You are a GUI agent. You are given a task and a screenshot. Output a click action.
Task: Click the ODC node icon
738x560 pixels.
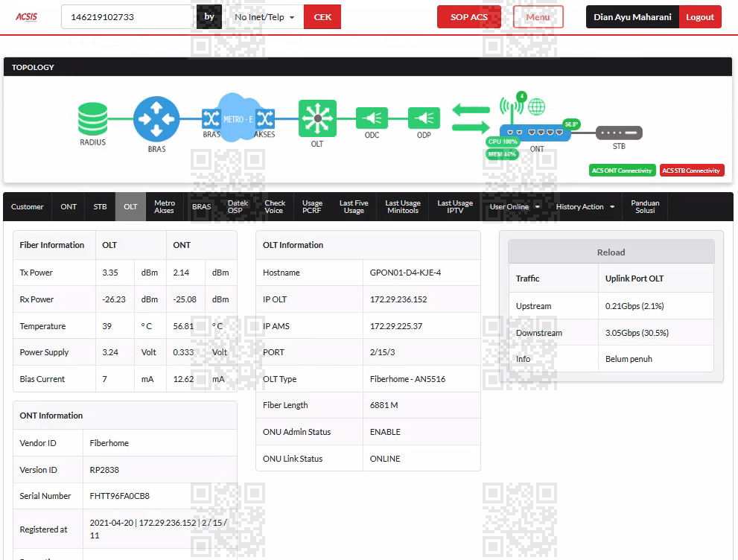pyautogui.click(x=372, y=118)
